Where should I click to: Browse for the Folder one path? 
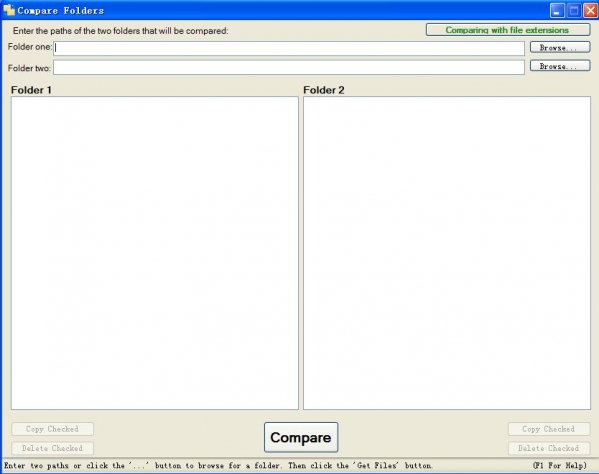[560, 47]
